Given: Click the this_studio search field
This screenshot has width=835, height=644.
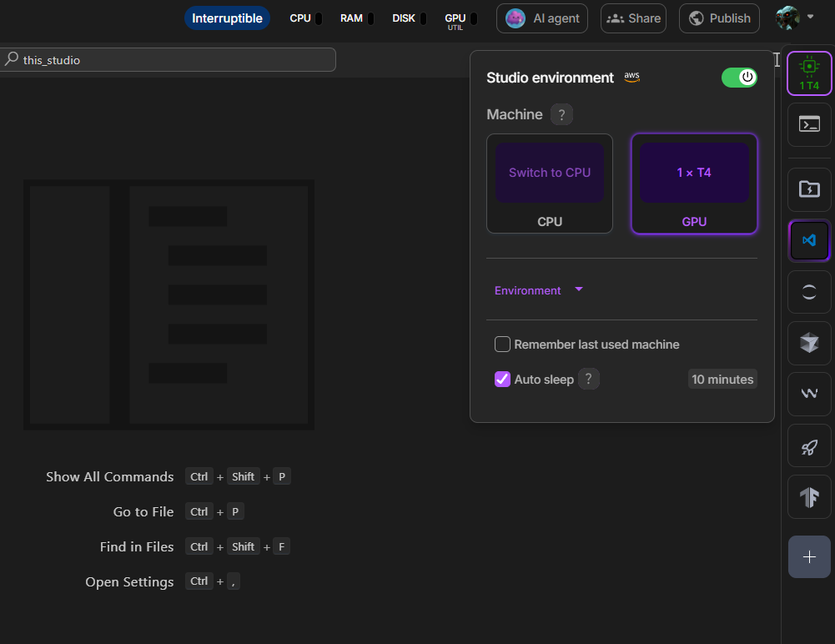Looking at the screenshot, I should point(167,60).
